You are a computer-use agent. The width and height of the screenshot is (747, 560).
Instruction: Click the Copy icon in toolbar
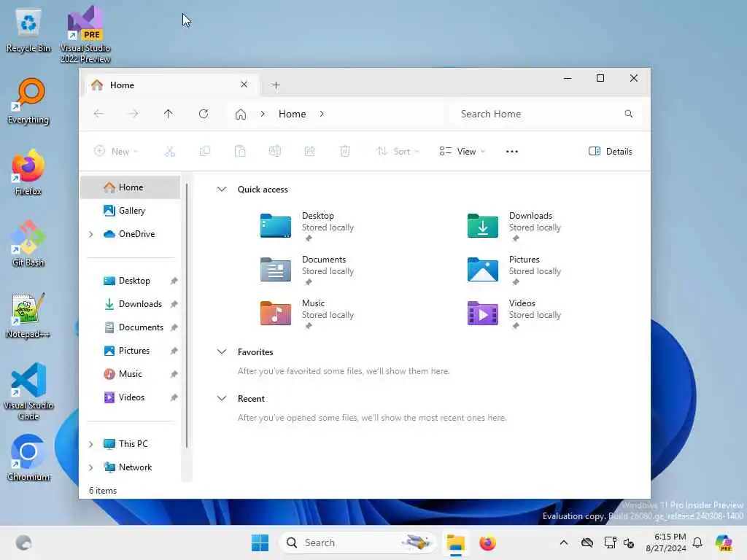pos(205,152)
